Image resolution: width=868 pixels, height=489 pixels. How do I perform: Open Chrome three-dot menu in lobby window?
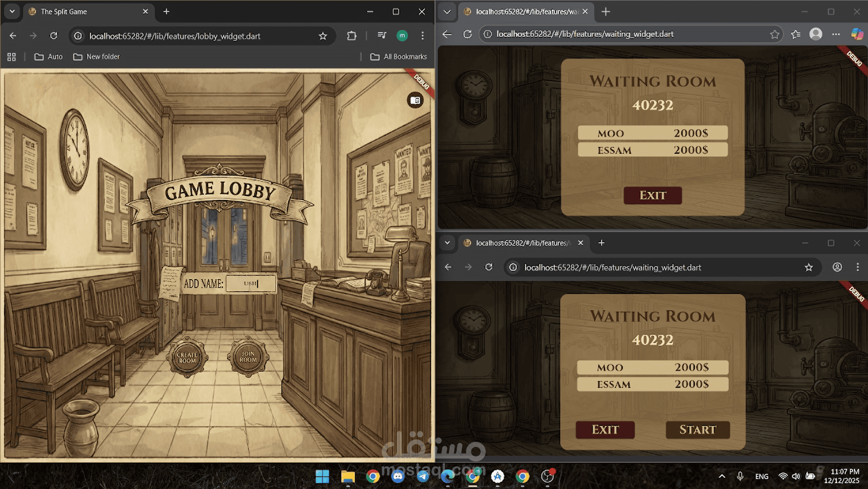click(x=422, y=36)
